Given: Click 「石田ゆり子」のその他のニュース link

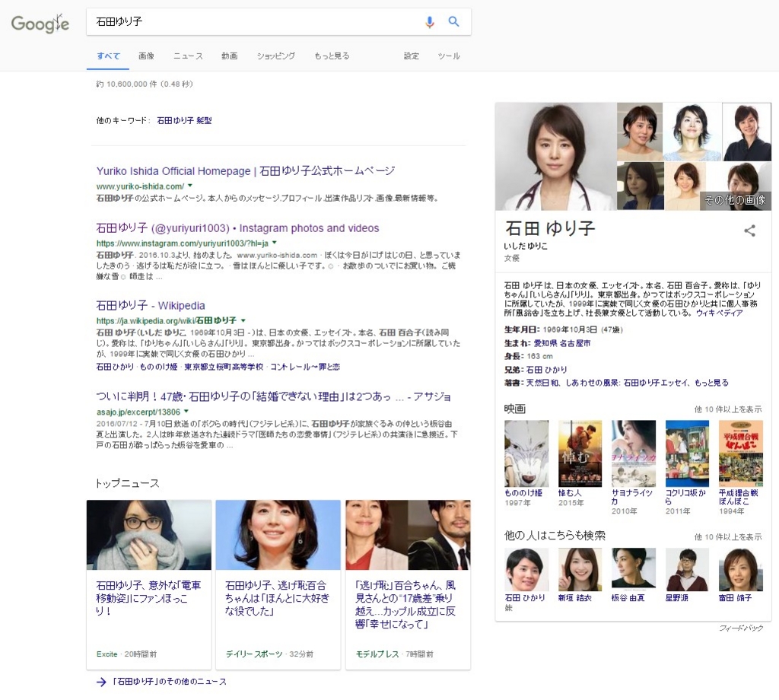Looking at the screenshot, I should [170, 682].
